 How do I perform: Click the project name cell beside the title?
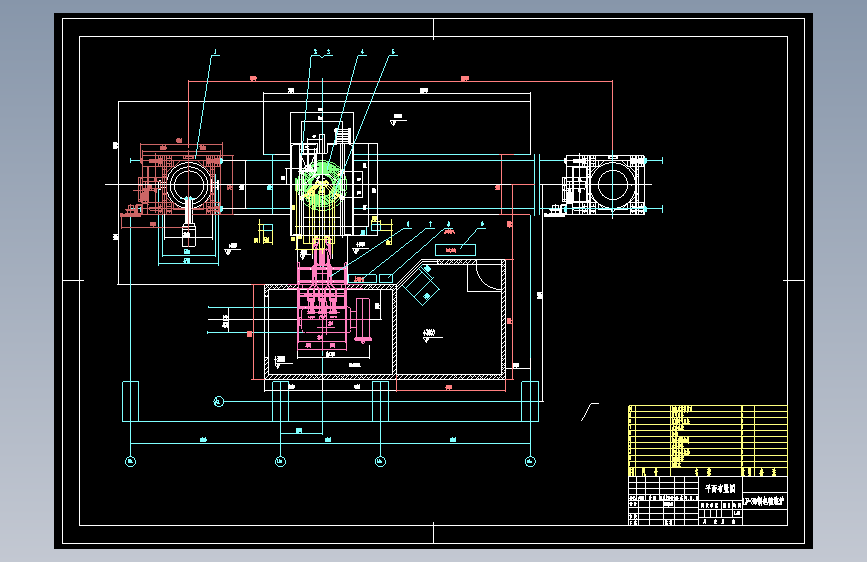pyautogui.click(x=765, y=502)
